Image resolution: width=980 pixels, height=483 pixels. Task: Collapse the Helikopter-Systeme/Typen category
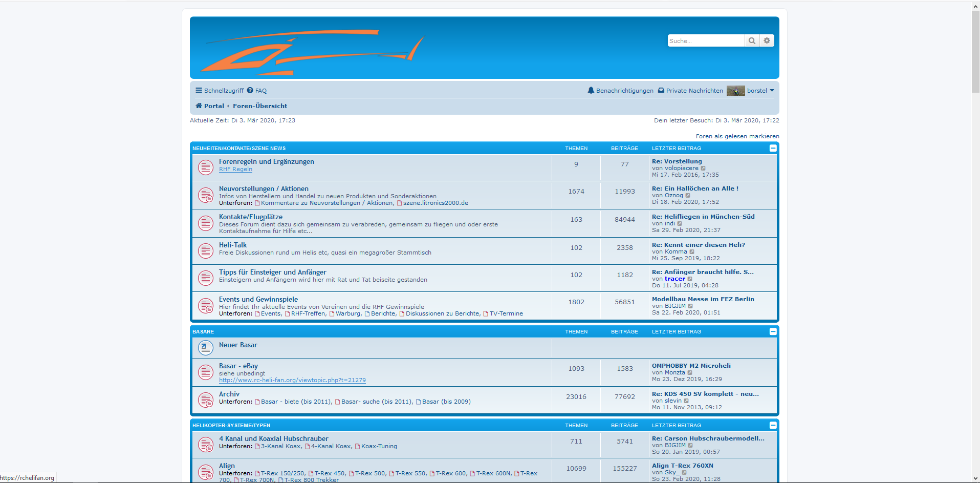coord(773,425)
